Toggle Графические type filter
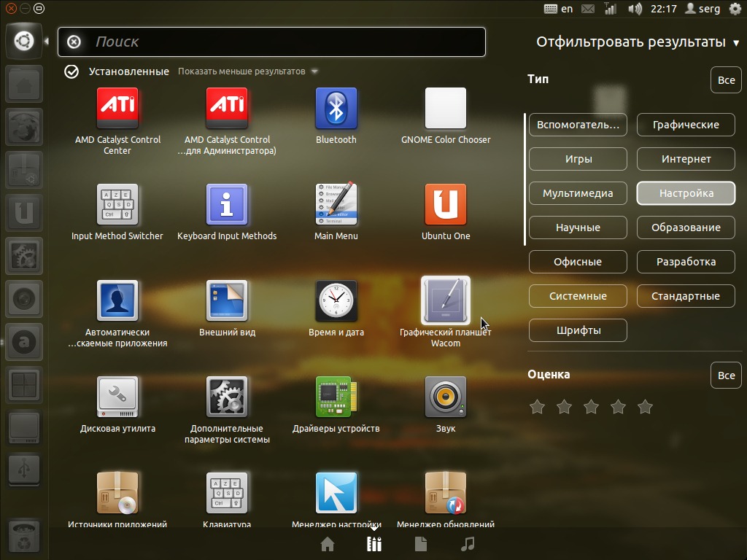Viewport: 747px width, 560px height. [686, 125]
